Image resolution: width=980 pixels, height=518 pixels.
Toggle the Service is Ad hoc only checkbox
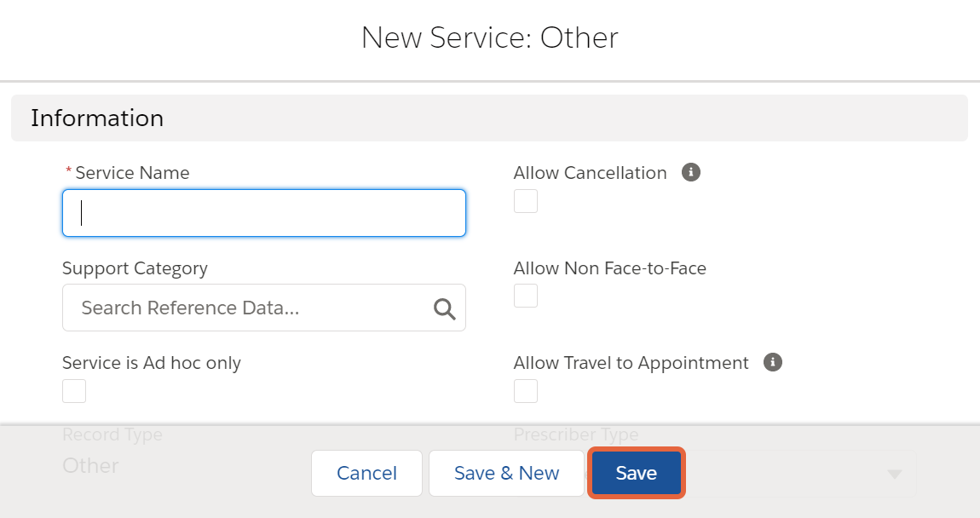[74, 391]
